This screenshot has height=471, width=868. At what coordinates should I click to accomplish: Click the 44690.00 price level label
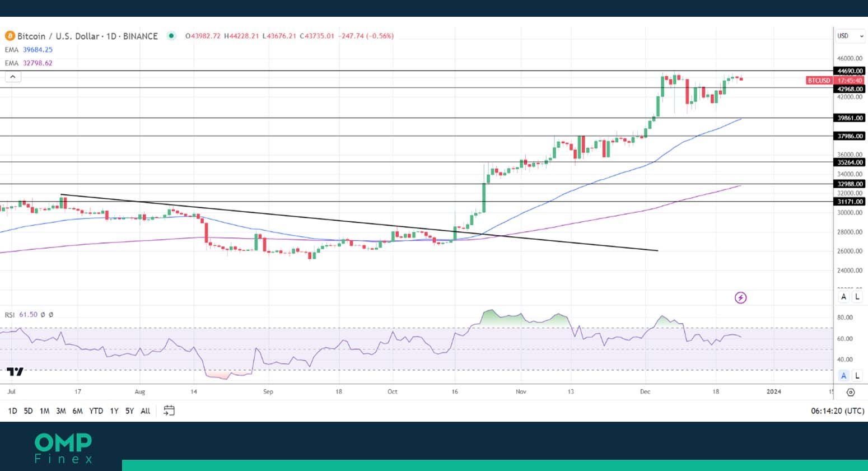pyautogui.click(x=850, y=71)
